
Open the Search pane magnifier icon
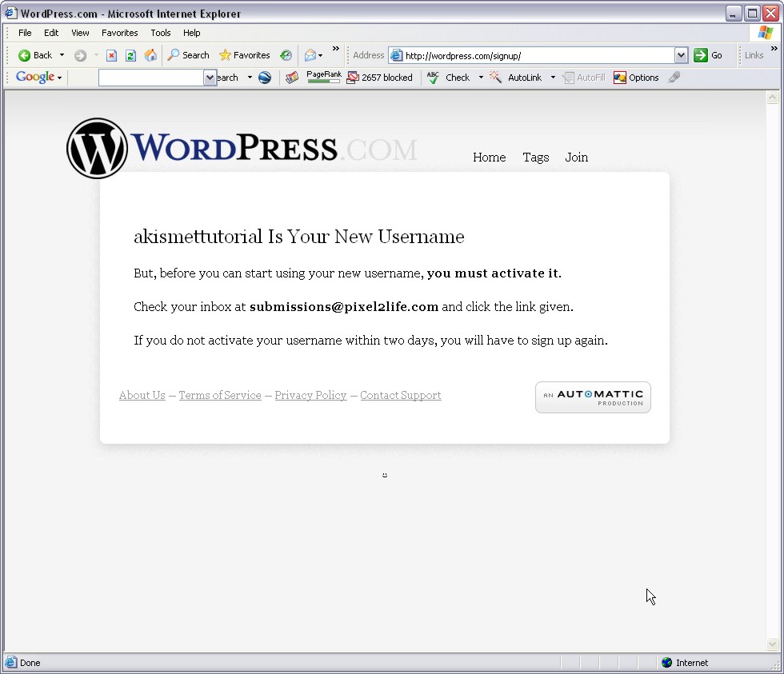point(173,55)
